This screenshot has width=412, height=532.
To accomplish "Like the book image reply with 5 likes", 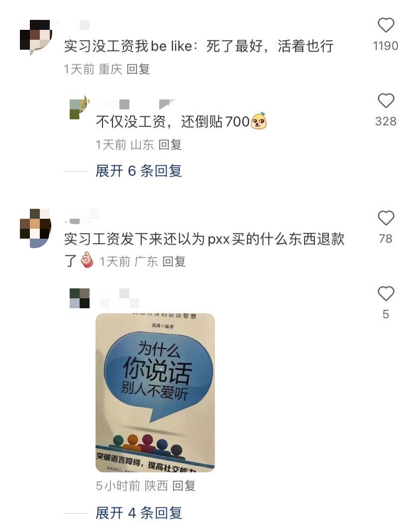I will (x=386, y=293).
